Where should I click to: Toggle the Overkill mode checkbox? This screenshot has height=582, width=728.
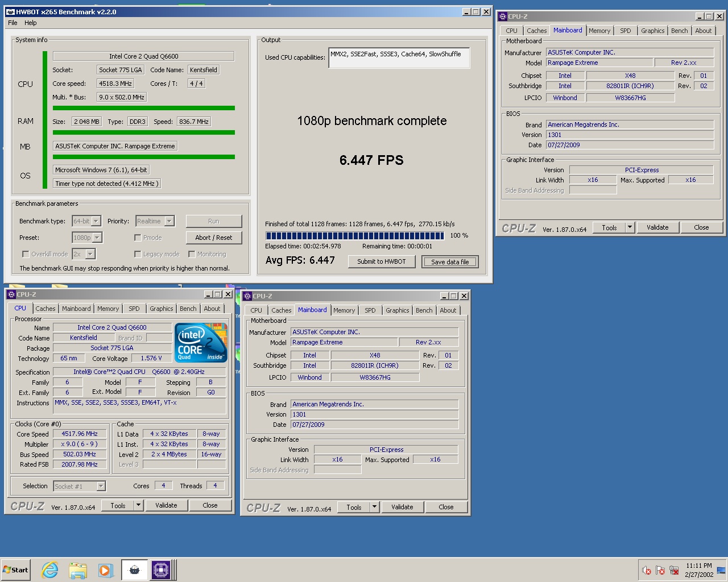tap(25, 254)
